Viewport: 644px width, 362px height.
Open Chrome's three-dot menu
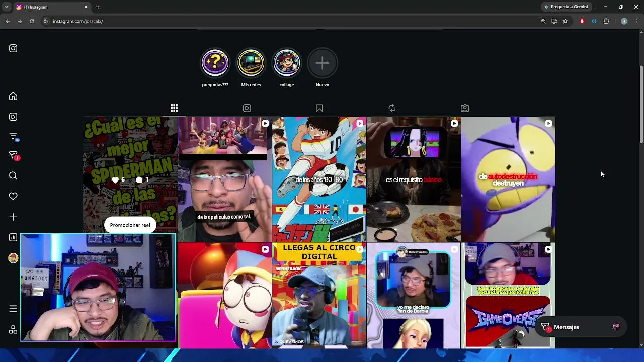(x=636, y=21)
